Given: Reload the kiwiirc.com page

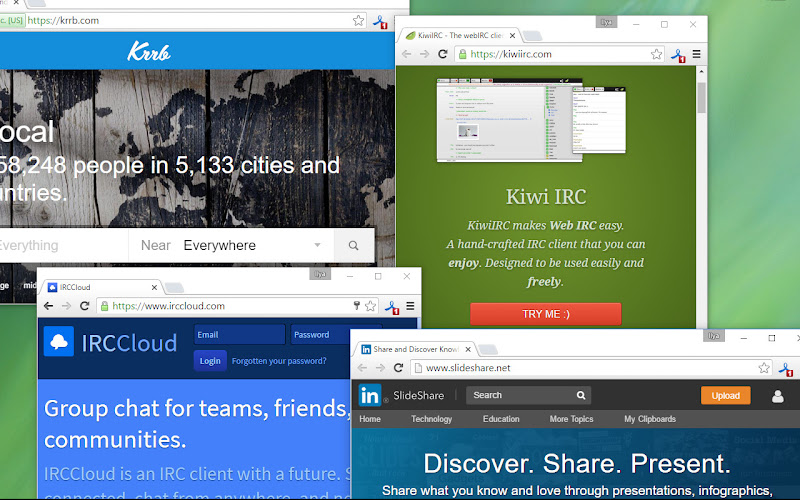Looking at the screenshot, I should [x=443, y=54].
